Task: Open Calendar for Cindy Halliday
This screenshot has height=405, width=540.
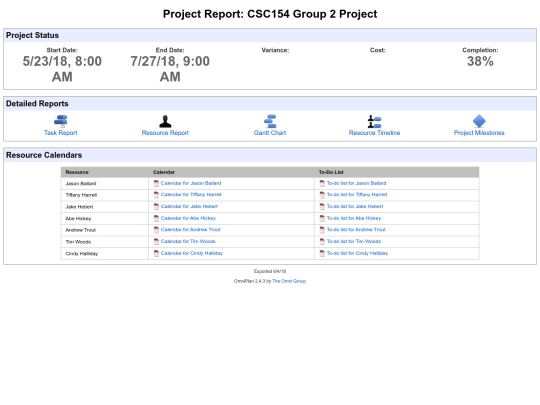Action: click(191, 253)
